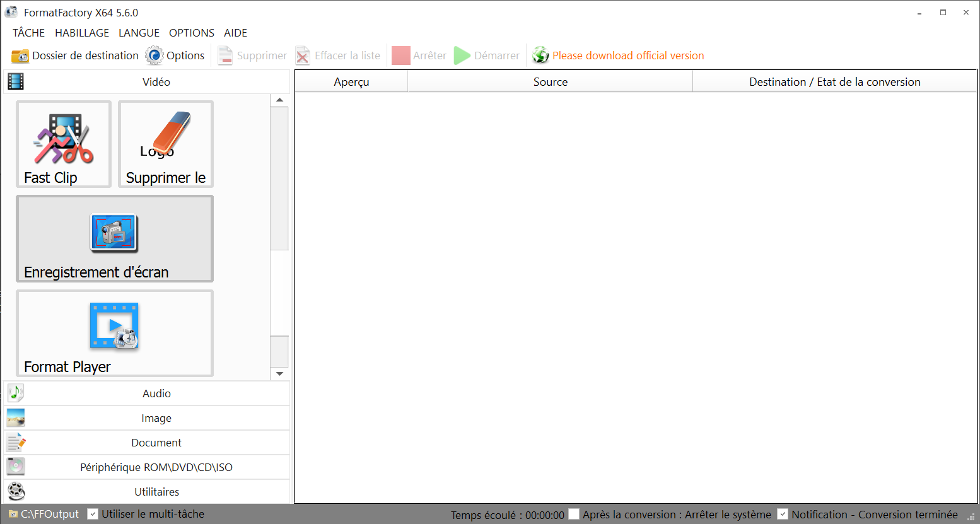Click the Effacer la liste label
The image size is (980, 524).
coord(347,55)
